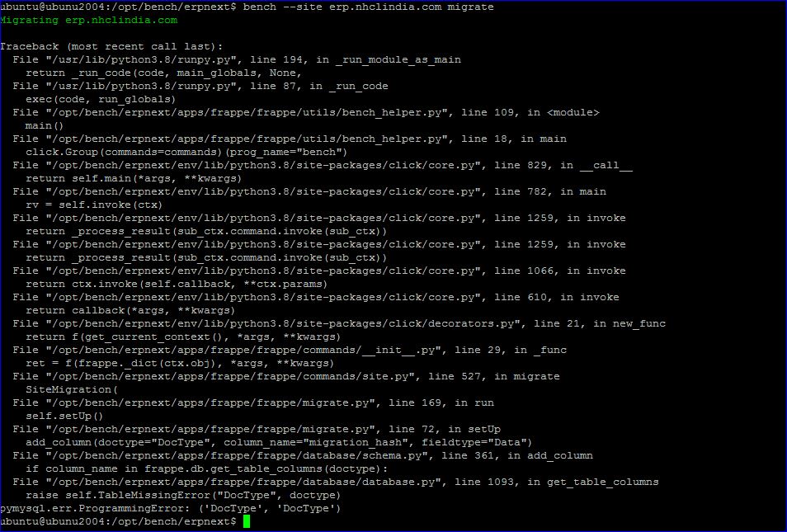Select schema.py 'line 361, in add_column' line
Image resolution: width=787 pixels, height=532 pixels.
303,455
